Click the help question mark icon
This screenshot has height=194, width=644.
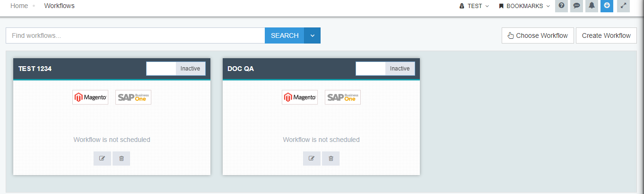coord(561,6)
